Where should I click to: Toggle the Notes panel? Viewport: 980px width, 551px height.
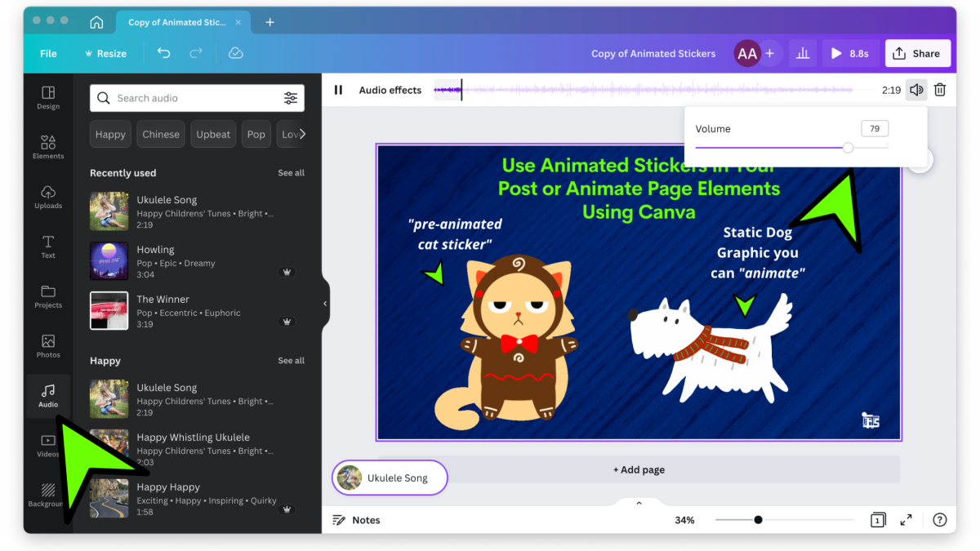click(x=356, y=520)
